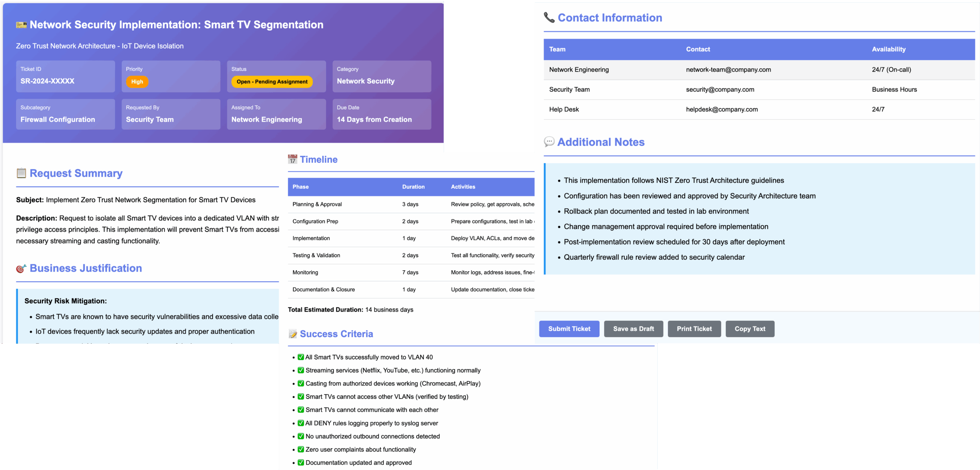The image size is (980, 470).
Task: Click the phone icon by Contact Information
Action: 549,18
